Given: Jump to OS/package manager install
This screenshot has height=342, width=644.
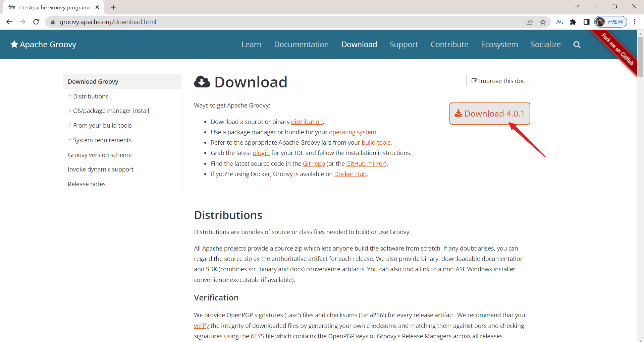Looking at the screenshot, I should pos(111,111).
